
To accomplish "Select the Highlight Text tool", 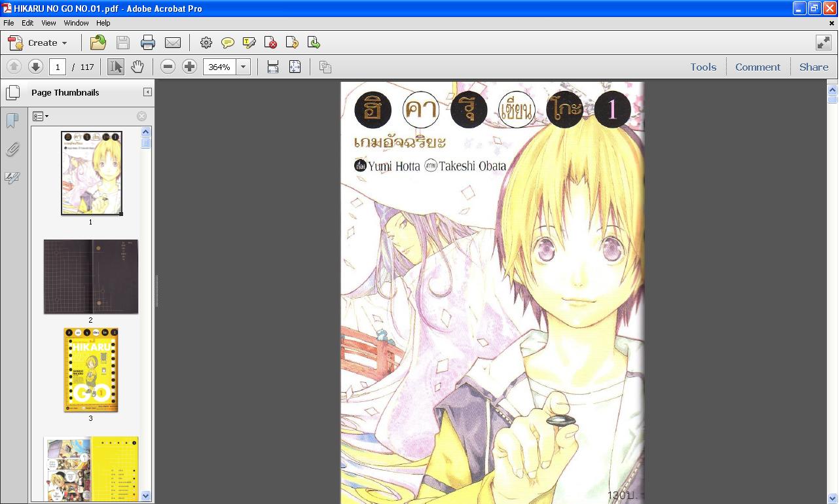I will [249, 43].
